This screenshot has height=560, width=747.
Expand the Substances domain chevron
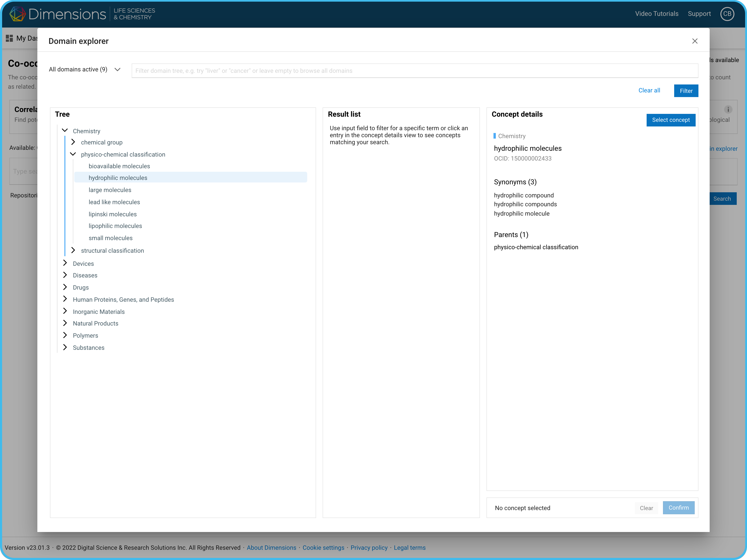click(65, 347)
